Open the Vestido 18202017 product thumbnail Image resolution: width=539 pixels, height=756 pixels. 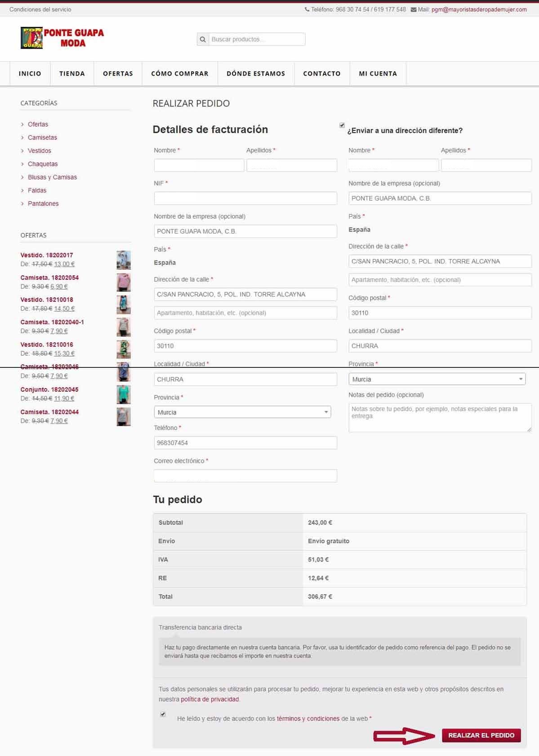click(124, 260)
